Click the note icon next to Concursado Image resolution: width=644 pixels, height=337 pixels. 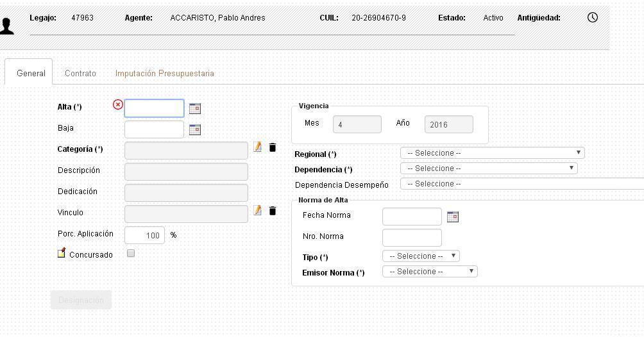(x=62, y=253)
